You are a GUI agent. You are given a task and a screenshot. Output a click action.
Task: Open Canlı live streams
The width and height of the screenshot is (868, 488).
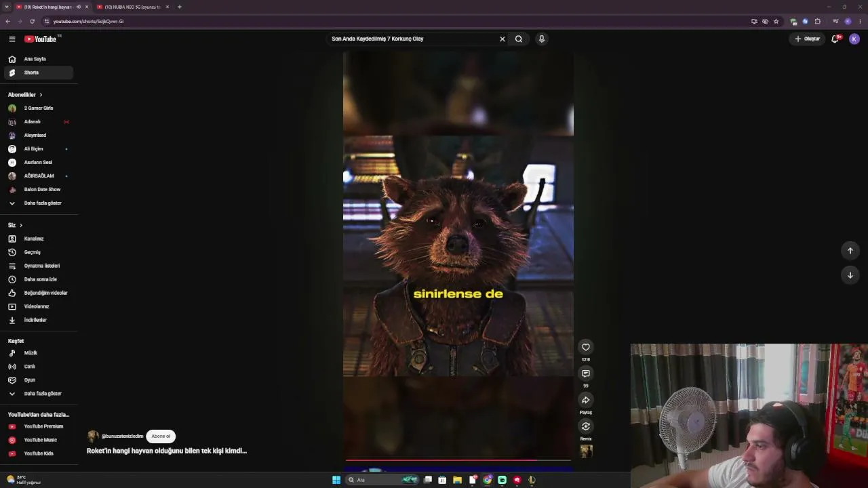38,367
